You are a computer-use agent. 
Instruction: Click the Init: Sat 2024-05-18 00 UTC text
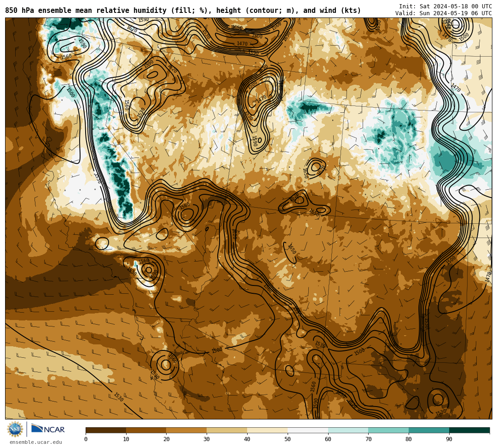(x=445, y=6)
